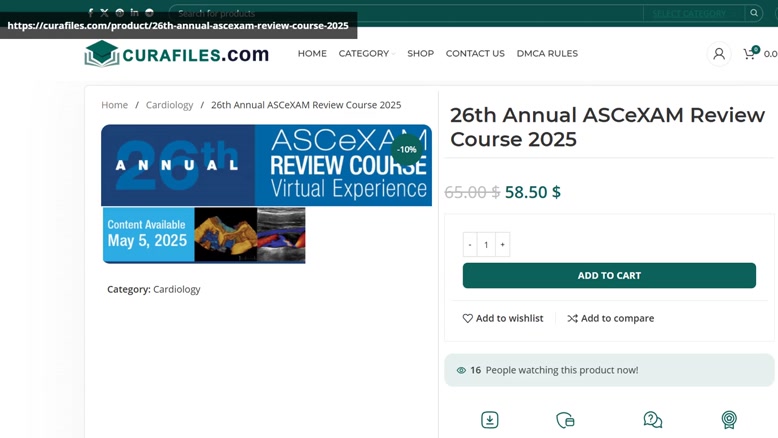Click the -10% discount badge
This screenshot has height=438, width=778.
coord(407,149)
